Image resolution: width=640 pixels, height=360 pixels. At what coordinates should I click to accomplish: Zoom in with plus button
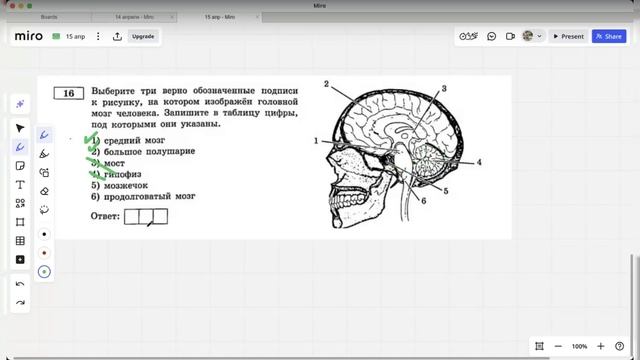(x=600, y=346)
